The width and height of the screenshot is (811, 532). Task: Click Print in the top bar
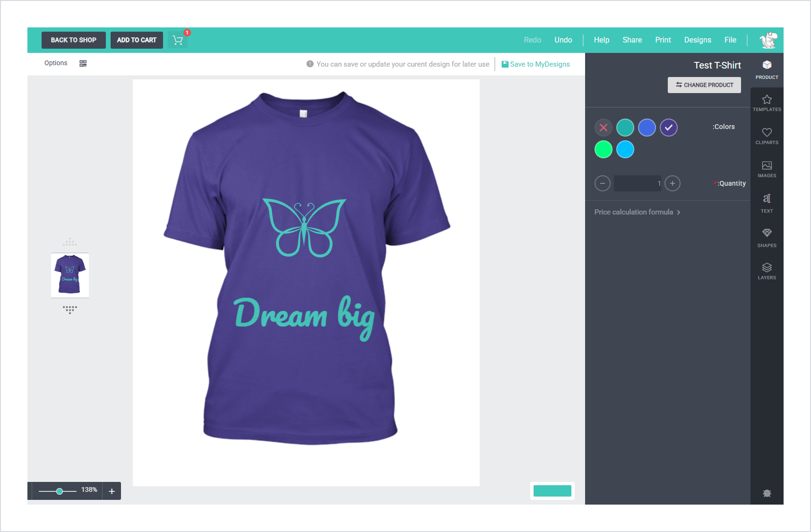[663, 40]
